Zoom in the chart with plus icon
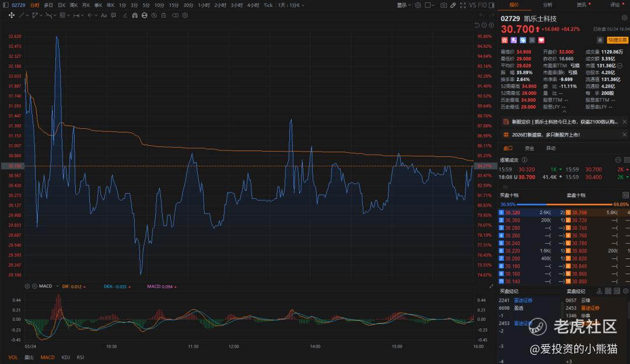Screen dimensions: 630x364 pos(491,25)
